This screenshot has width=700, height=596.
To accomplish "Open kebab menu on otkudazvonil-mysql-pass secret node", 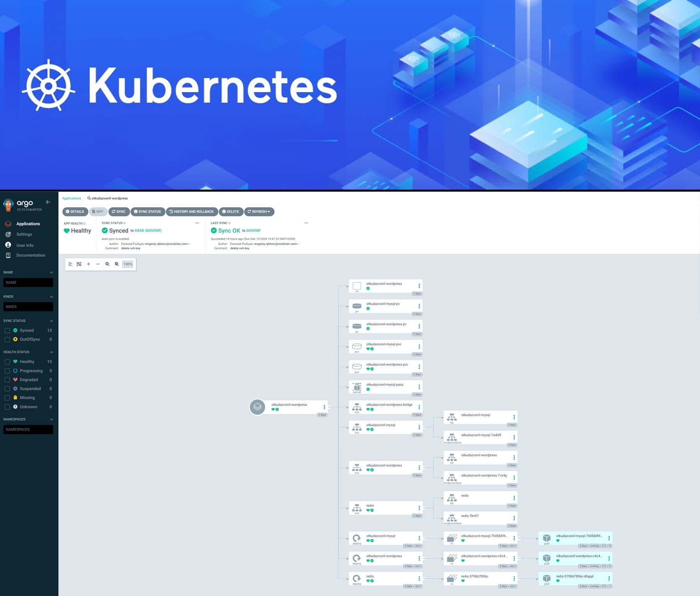I will (419, 387).
